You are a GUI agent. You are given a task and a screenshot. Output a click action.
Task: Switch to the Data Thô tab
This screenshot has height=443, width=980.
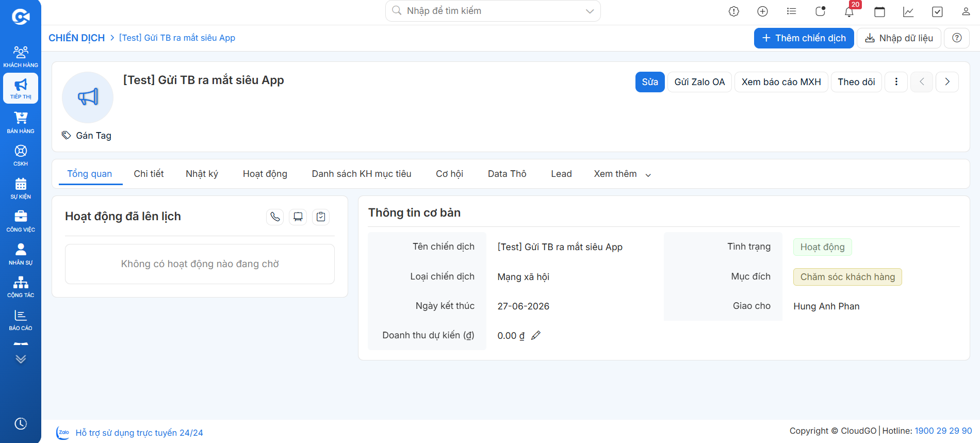click(507, 174)
